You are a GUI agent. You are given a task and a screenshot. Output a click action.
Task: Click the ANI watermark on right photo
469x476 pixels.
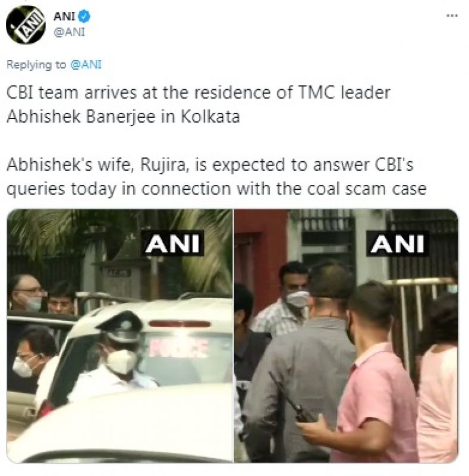(398, 243)
